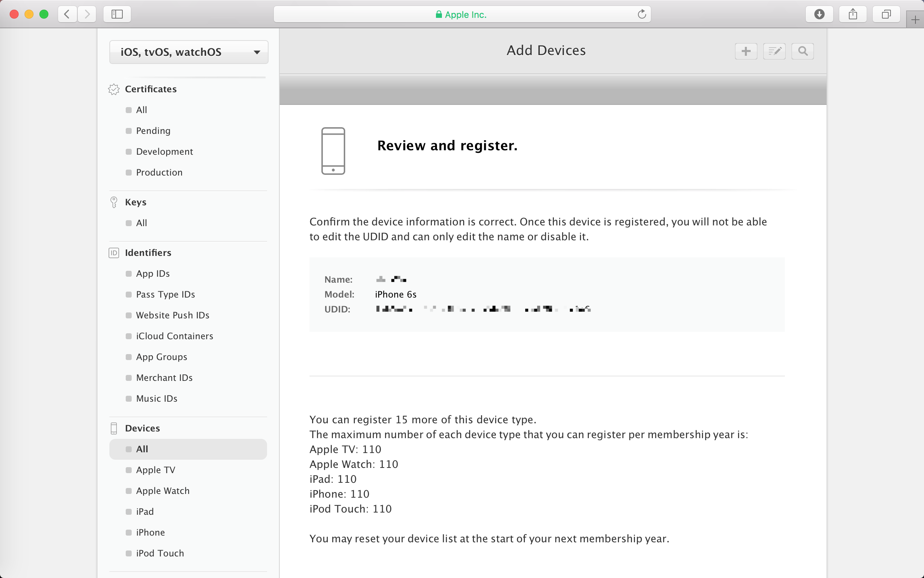This screenshot has height=578, width=924.
Task: Click 'You can register 15 more' text
Action: (x=423, y=420)
